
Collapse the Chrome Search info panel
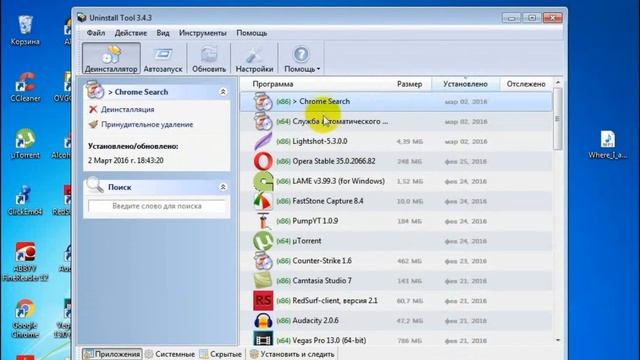223,92
